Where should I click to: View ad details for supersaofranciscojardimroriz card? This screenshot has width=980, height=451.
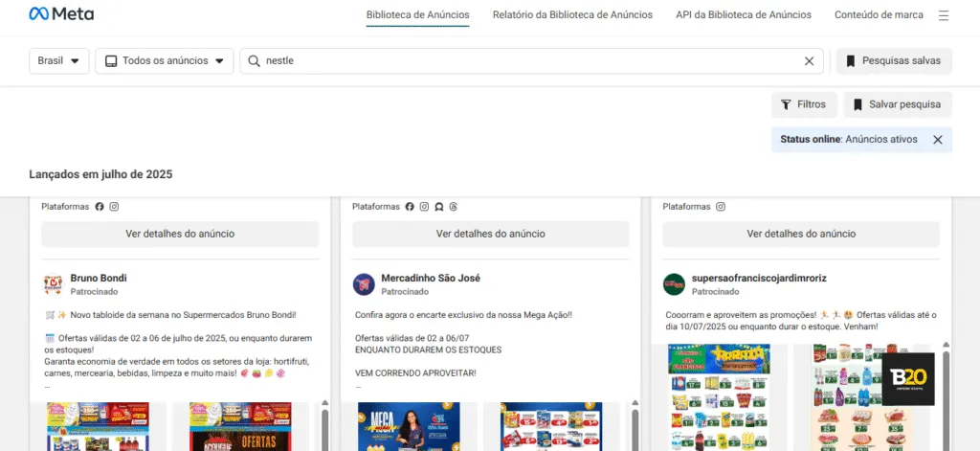(x=801, y=234)
